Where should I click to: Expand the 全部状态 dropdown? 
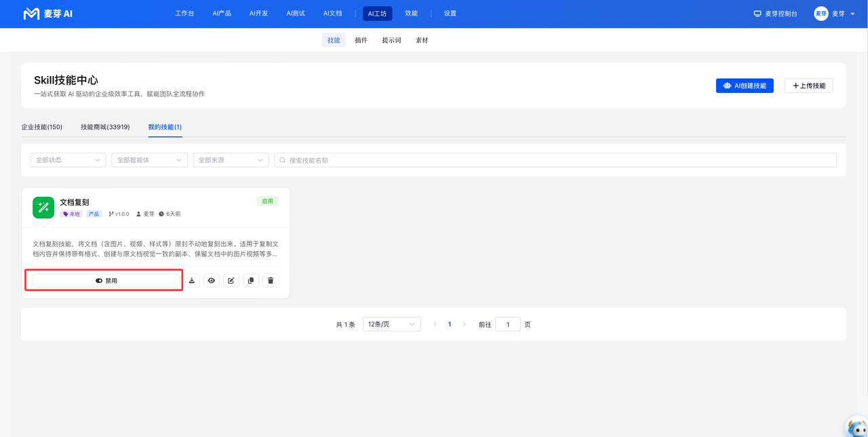68,160
